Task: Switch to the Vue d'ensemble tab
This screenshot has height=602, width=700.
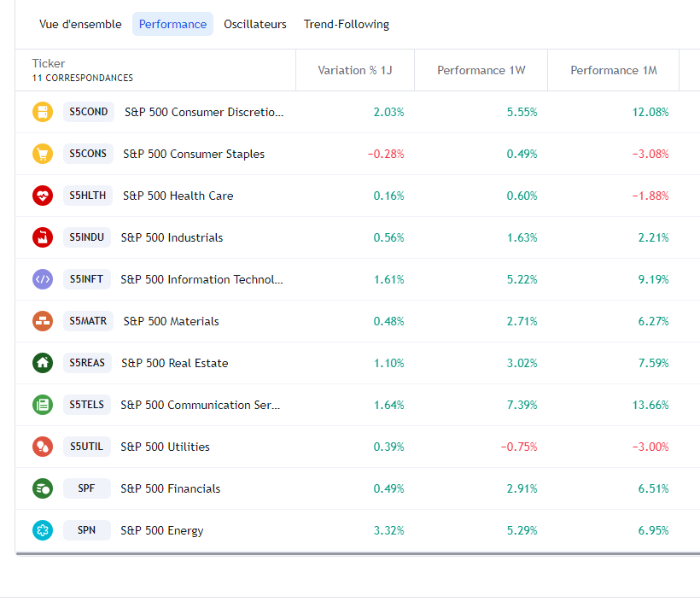Action: click(80, 24)
